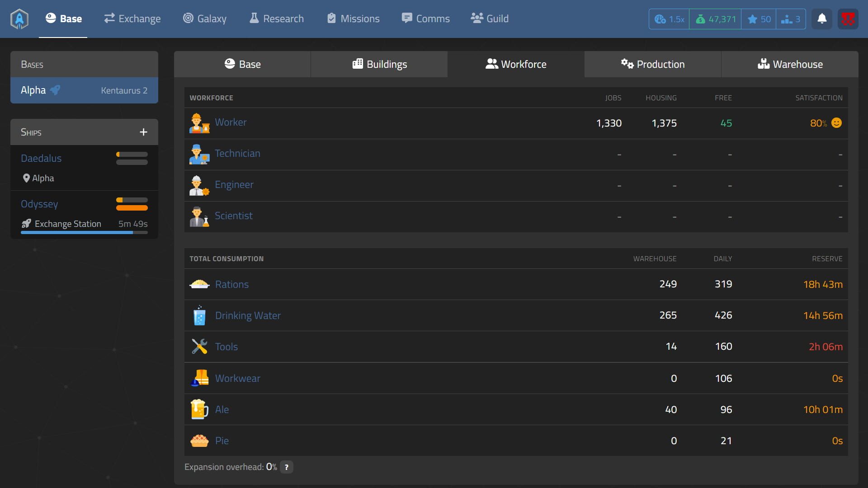Click the 1.5x multiplier indicator
Viewport: 868px width, 488px height.
(669, 19)
